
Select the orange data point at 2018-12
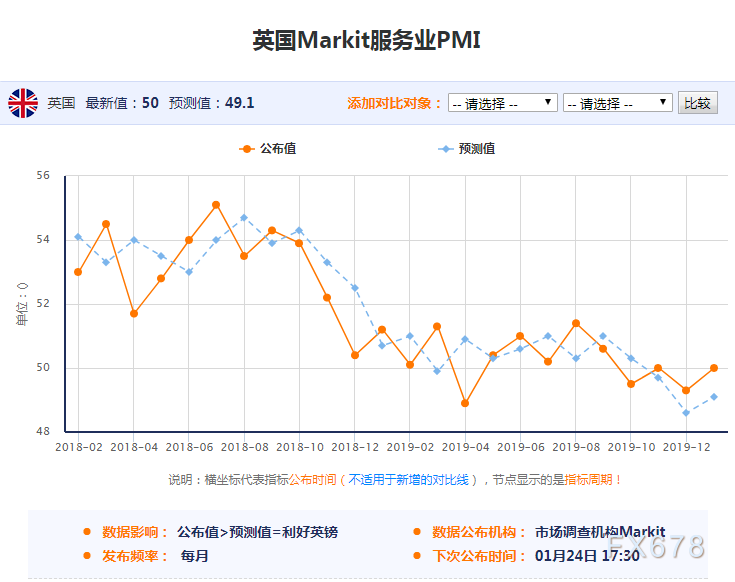coord(355,355)
